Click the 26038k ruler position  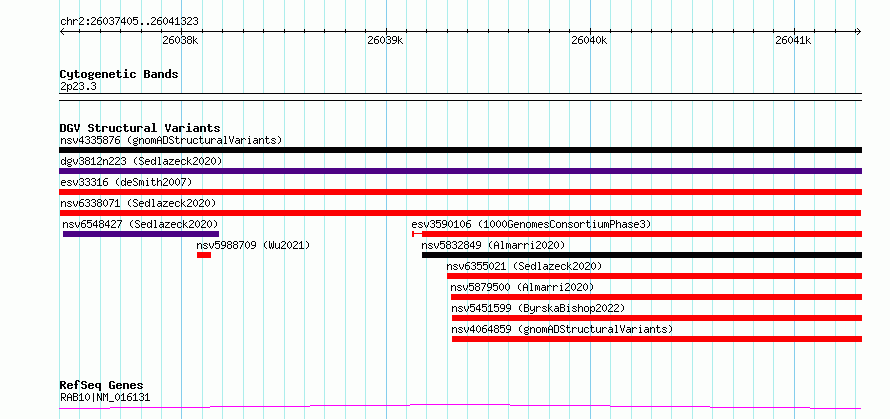[180, 40]
